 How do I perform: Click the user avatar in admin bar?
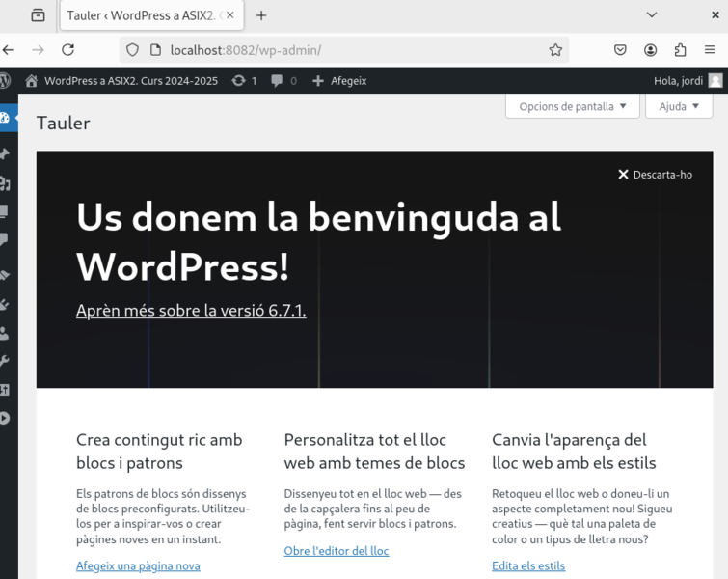pyautogui.click(x=715, y=81)
